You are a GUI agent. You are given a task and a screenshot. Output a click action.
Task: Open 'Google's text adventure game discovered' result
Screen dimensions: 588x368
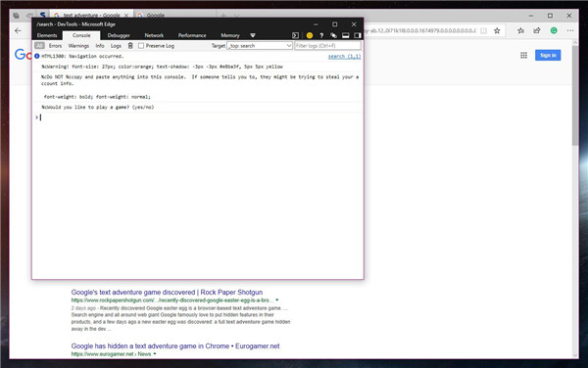click(167, 292)
